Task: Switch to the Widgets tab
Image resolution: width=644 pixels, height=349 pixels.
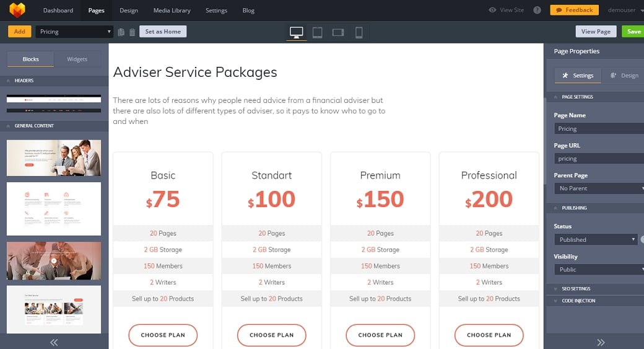Action: pyautogui.click(x=77, y=60)
